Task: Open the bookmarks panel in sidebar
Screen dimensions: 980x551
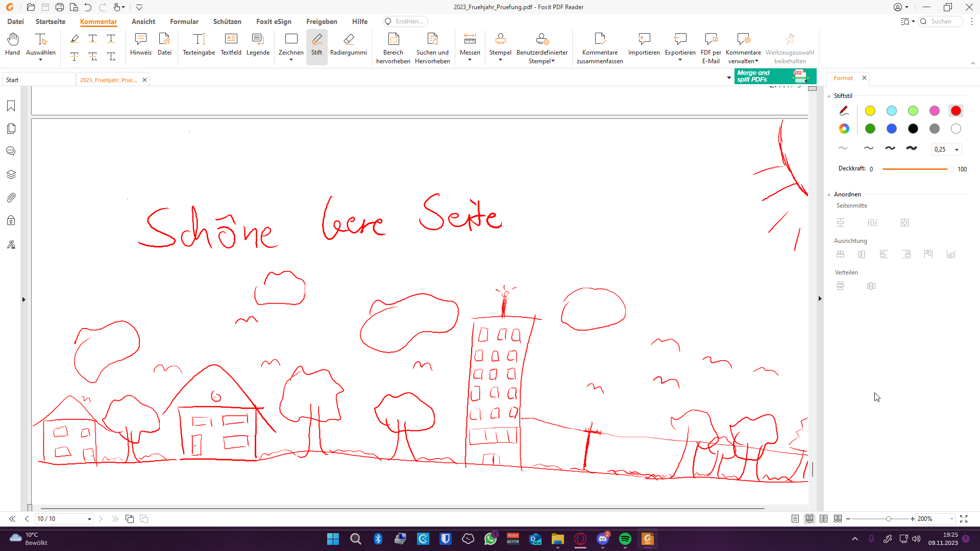Action: pos(11,106)
